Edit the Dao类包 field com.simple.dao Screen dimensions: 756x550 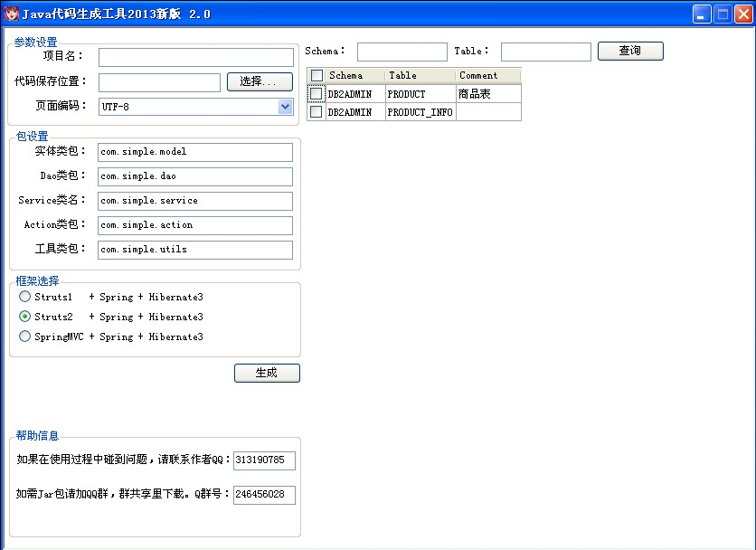coord(195,176)
